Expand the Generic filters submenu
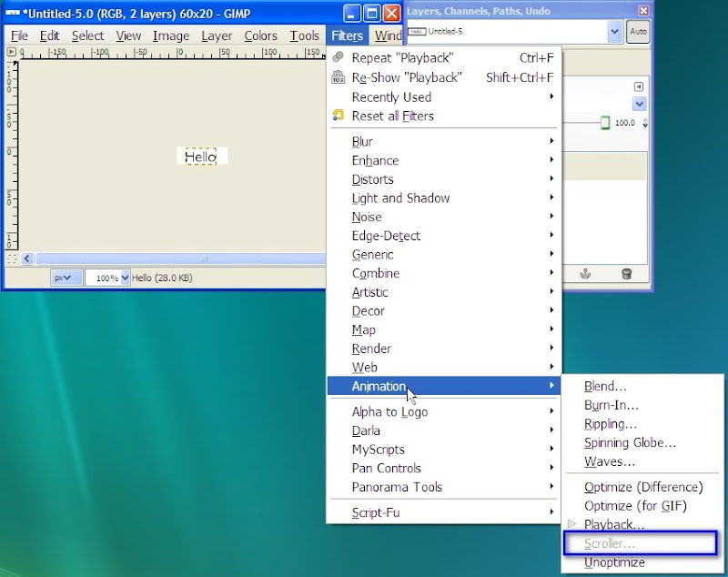 (x=444, y=254)
